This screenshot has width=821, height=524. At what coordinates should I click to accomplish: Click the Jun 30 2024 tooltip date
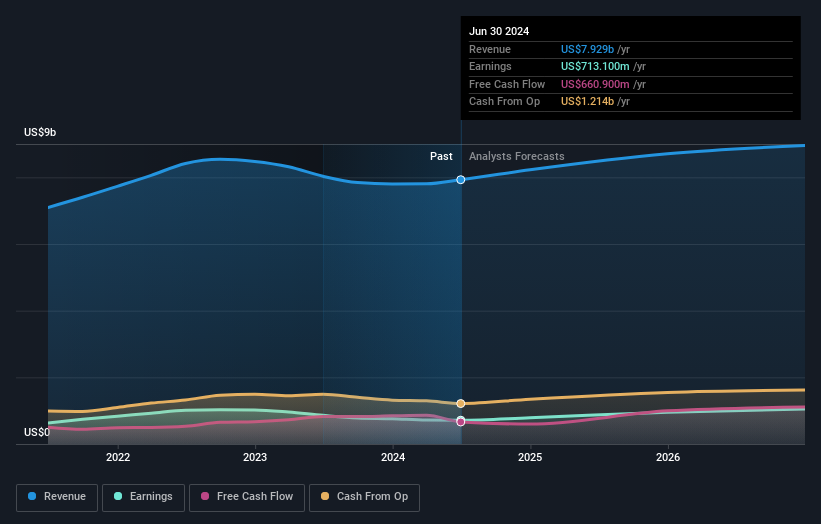[x=499, y=31]
